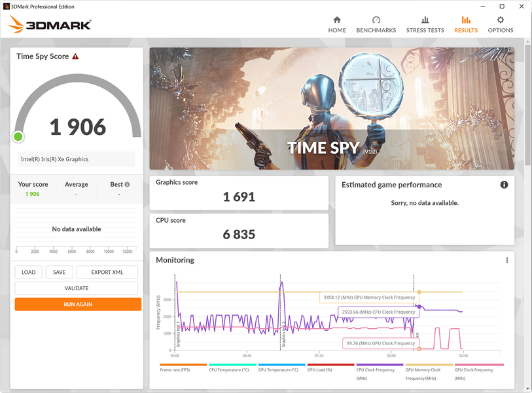
Task: Click the Your score value 1 906
Action: coord(32,194)
